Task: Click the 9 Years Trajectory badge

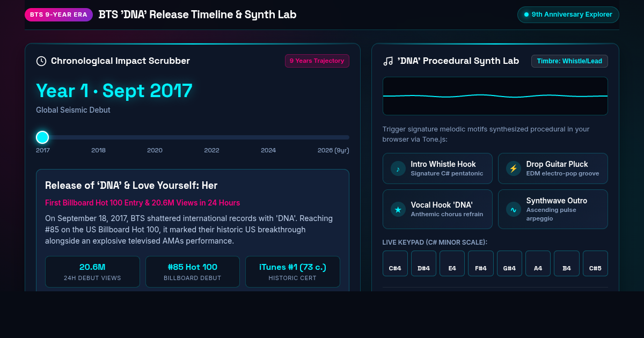Action: click(x=317, y=61)
